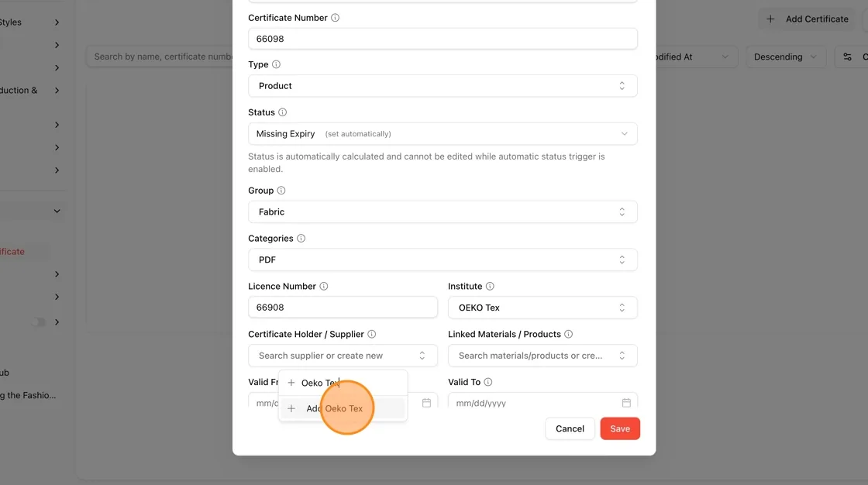Click plus icon on Add Certificate button
This screenshot has height=485, width=868.
(770, 19)
